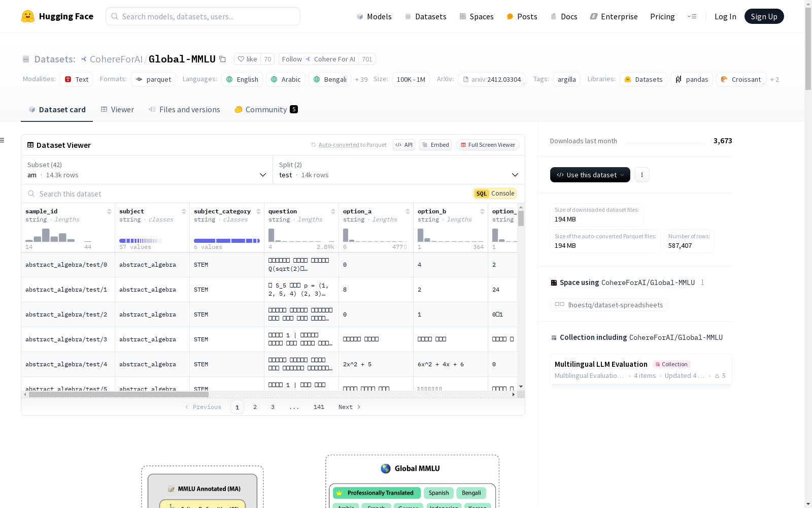Click the argilla tag

(x=566, y=79)
